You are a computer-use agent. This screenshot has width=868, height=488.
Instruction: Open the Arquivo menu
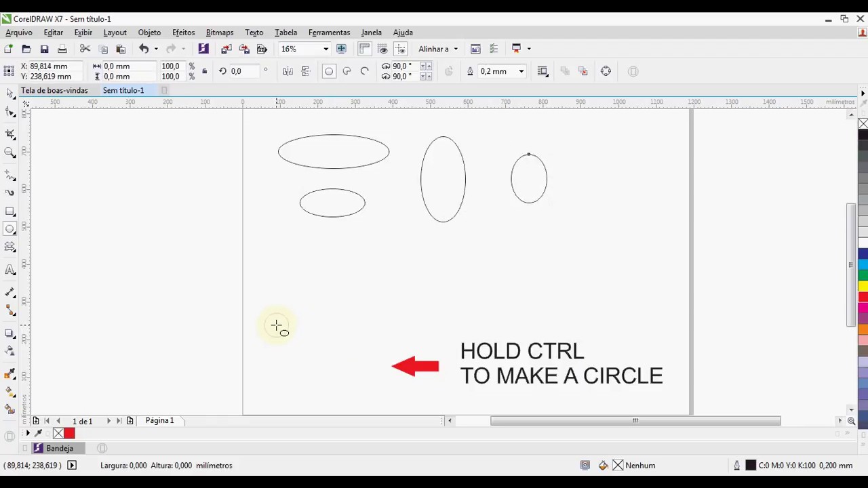pos(19,33)
